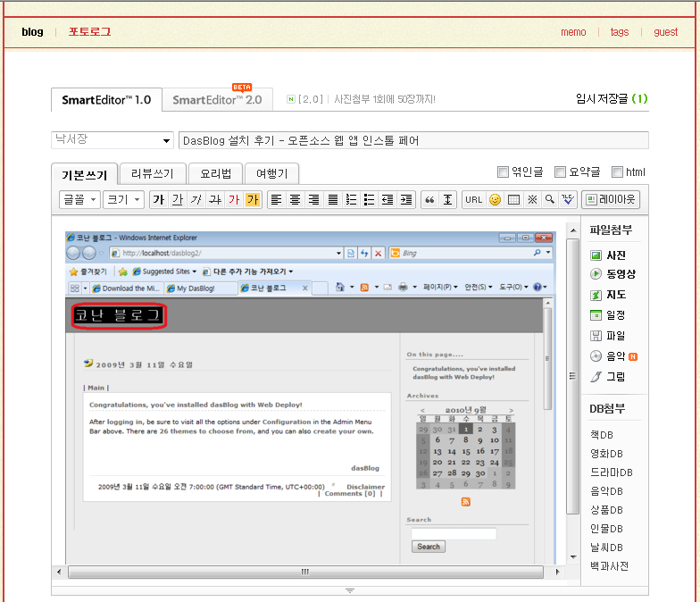Open 크기 font size dropdown

coord(123,200)
